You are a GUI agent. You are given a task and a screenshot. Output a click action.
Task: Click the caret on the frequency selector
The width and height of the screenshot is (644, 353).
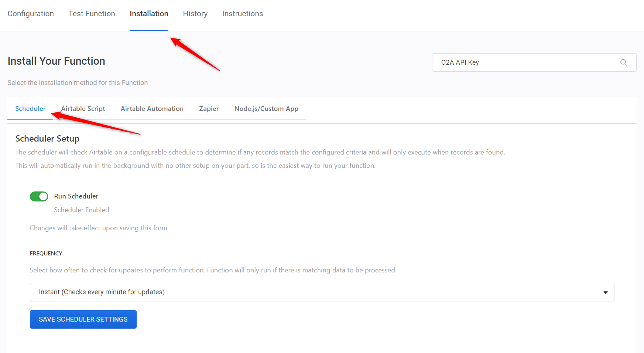(605, 292)
